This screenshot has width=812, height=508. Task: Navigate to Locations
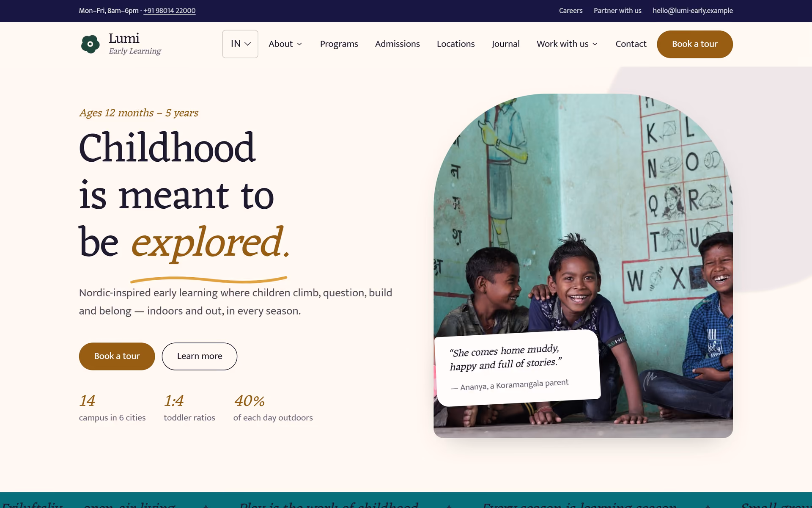pos(455,44)
